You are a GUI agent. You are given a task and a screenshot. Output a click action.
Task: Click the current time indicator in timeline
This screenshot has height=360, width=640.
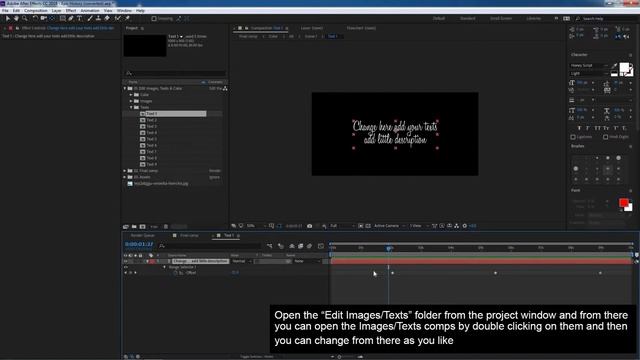(x=389, y=248)
